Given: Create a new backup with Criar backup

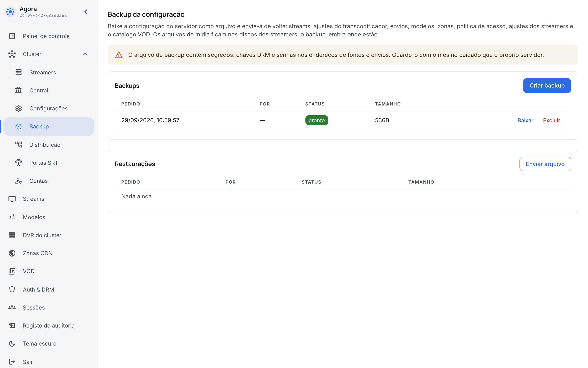Looking at the screenshot, I should pyautogui.click(x=547, y=85).
